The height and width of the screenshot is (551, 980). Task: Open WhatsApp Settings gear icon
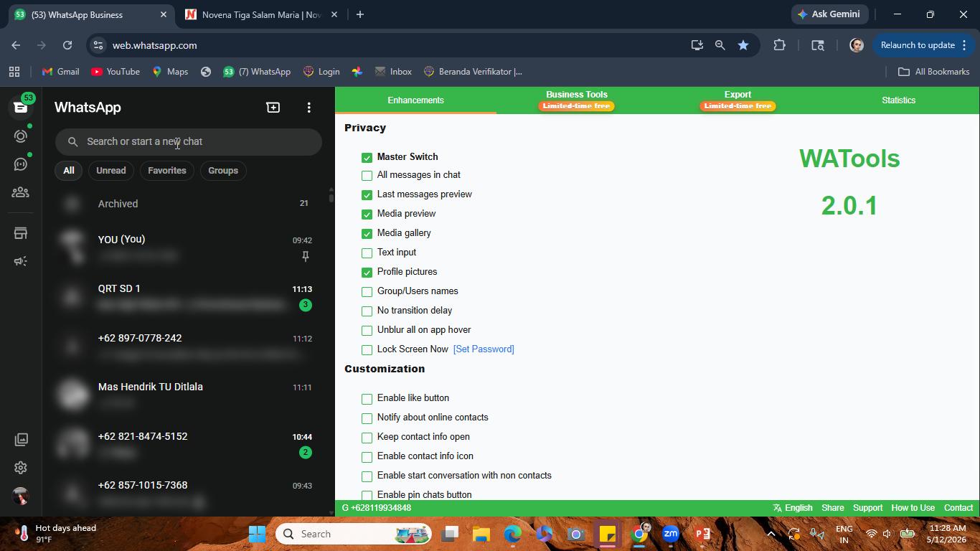click(x=21, y=468)
